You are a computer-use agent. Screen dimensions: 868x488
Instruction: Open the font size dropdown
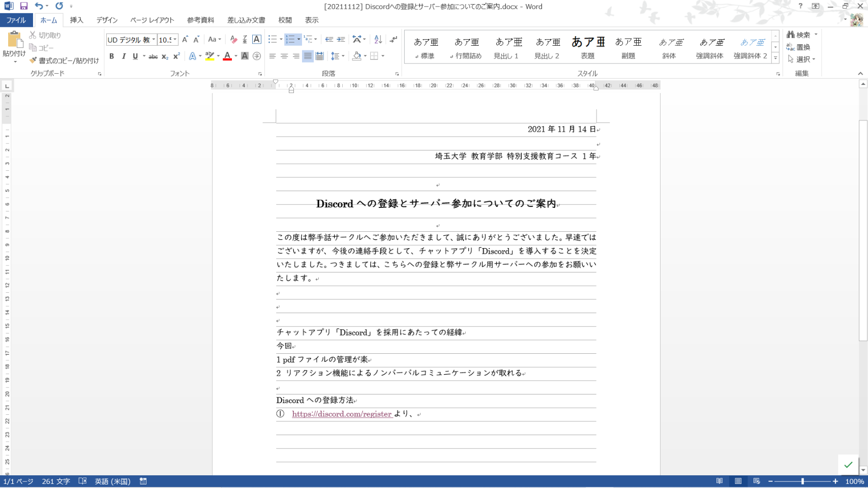175,40
